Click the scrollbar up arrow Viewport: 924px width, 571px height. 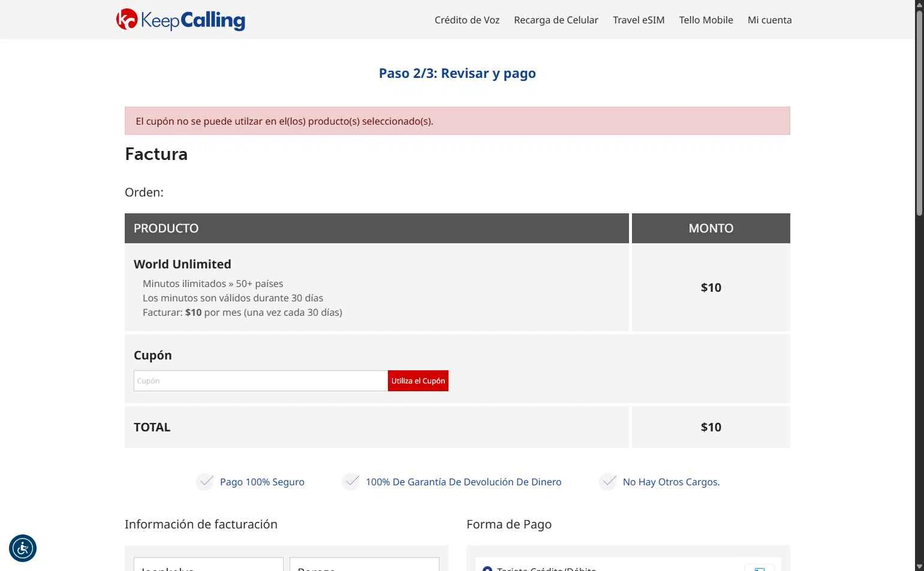tap(919, 4)
